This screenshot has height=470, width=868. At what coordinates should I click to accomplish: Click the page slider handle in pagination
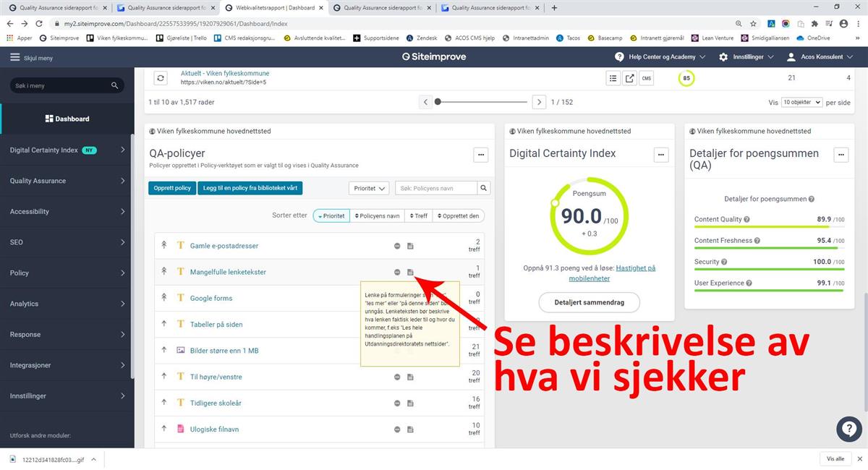click(438, 102)
